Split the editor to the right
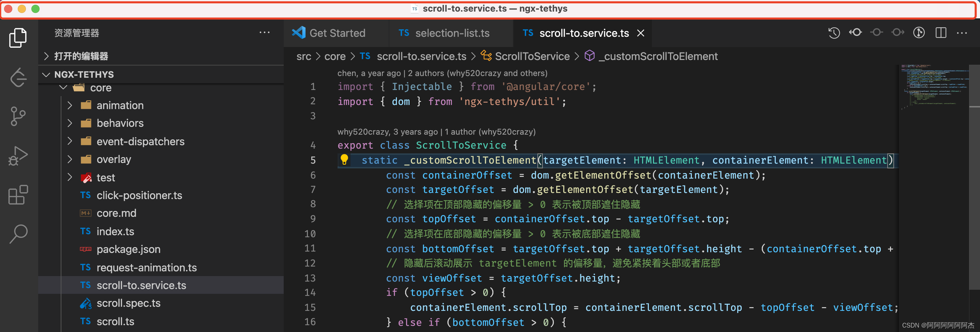This screenshot has width=980, height=332. pyautogui.click(x=941, y=33)
